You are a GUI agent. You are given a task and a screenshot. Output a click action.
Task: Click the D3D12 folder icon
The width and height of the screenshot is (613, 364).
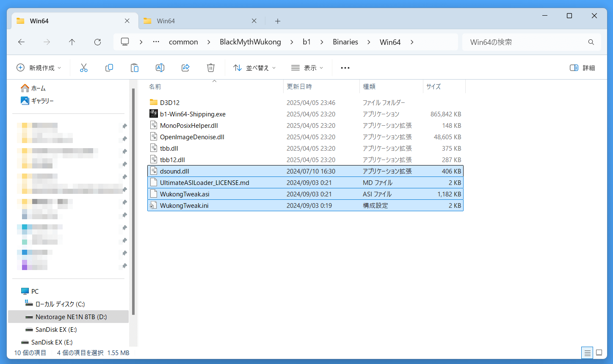[154, 102]
